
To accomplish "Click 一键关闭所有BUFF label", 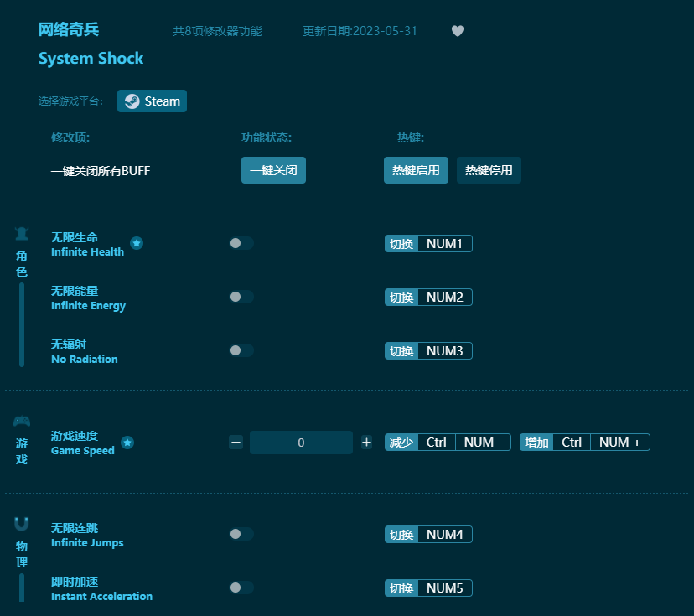I will [101, 170].
